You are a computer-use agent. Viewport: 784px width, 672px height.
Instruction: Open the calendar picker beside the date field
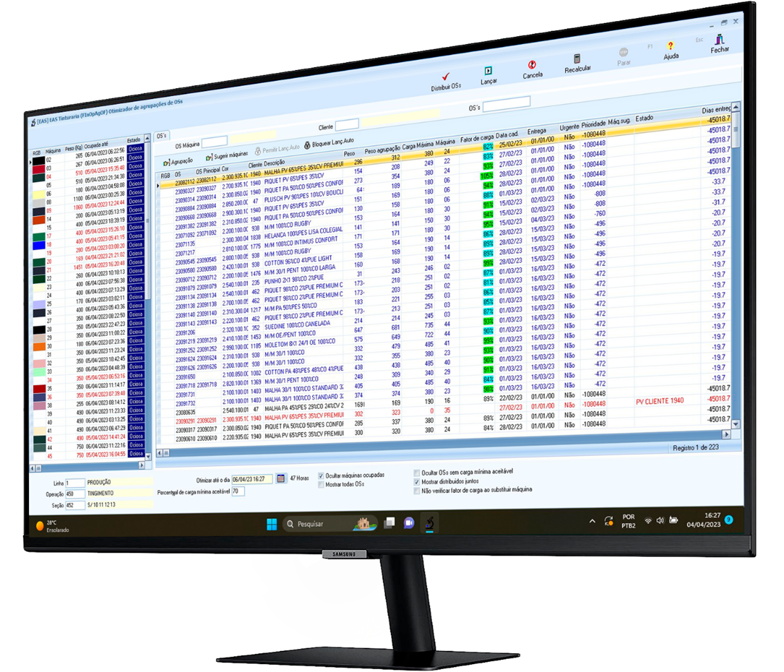[x=281, y=478]
